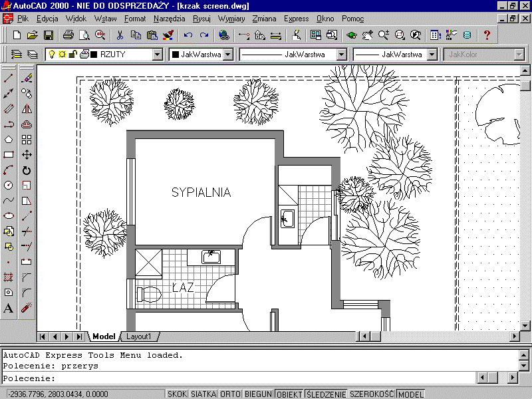Expand the JakWarstwa lineweight dropdown

click(x=432, y=55)
